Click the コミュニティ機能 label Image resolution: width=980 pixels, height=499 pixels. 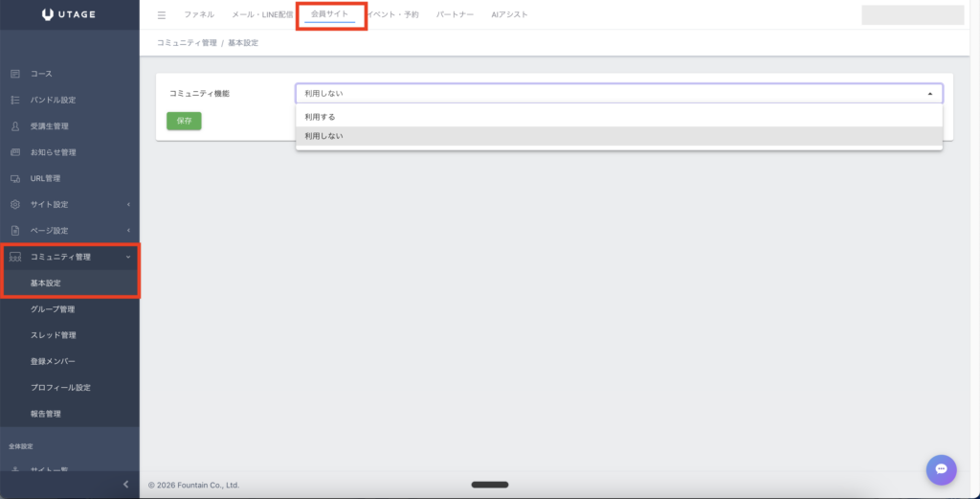199,93
